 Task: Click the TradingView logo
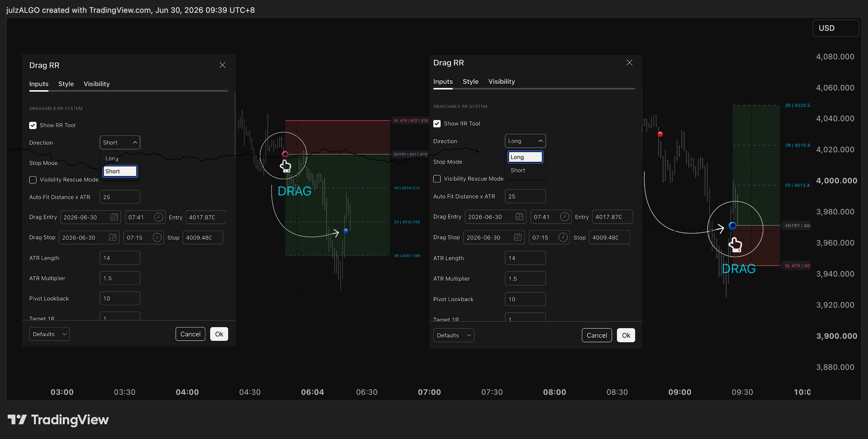tap(58, 419)
